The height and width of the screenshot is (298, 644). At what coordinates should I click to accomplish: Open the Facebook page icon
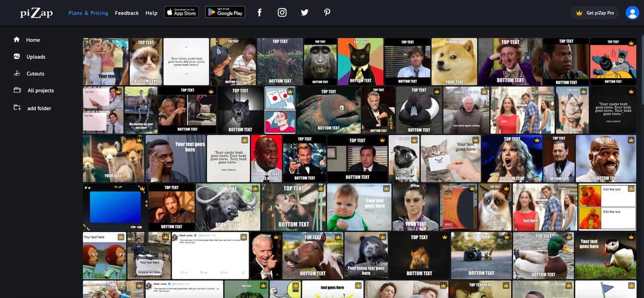click(x=260, y=13)
